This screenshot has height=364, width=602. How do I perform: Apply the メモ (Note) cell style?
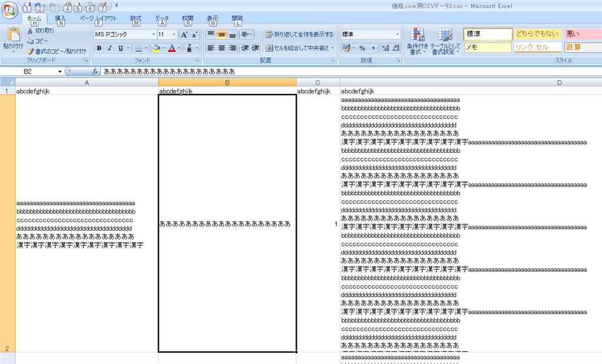[x=487, y=47]
